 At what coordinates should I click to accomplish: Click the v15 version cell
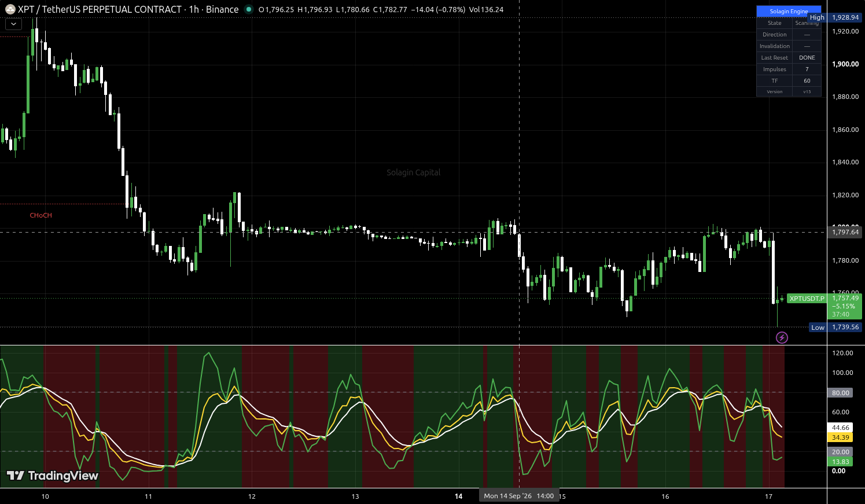(x=807, y=91)
